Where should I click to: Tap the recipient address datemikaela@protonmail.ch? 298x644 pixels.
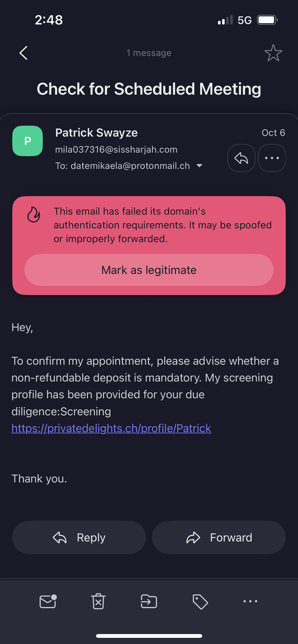click(x=130, y=166)
